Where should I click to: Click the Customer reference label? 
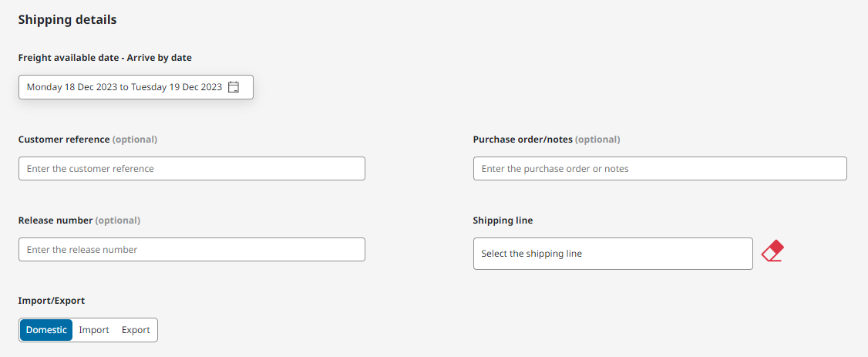(64, 140)
